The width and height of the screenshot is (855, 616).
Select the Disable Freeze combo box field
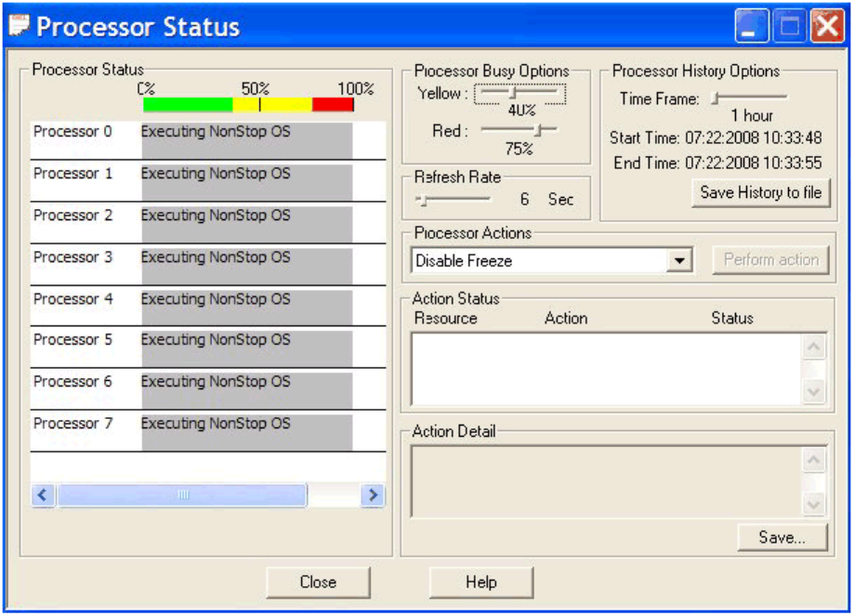click(539, 261)
